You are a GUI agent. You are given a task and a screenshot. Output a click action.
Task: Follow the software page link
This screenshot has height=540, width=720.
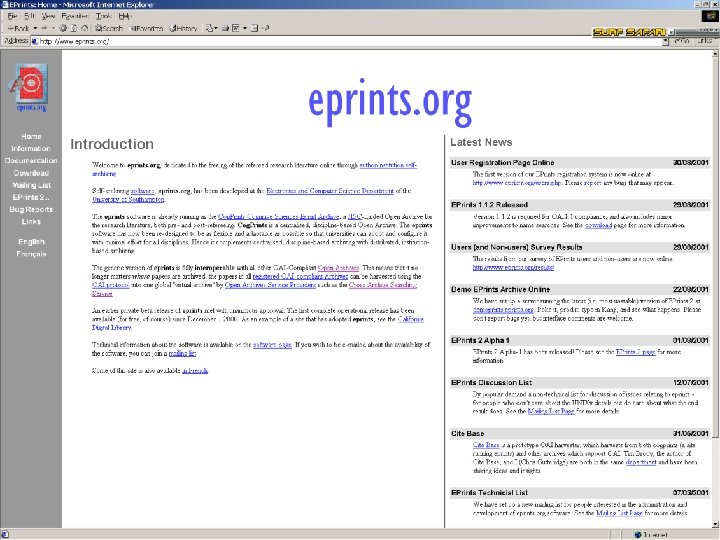point(272,344)
